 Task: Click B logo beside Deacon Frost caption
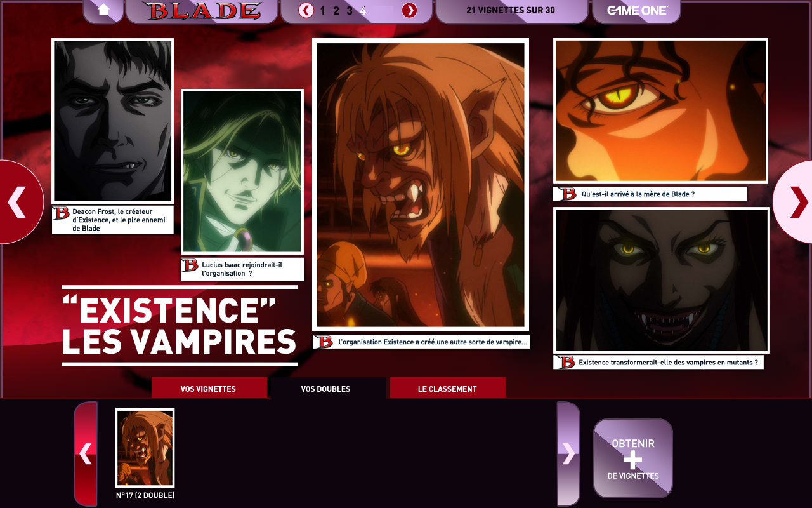pyautogui.click(x=61, y=213)
